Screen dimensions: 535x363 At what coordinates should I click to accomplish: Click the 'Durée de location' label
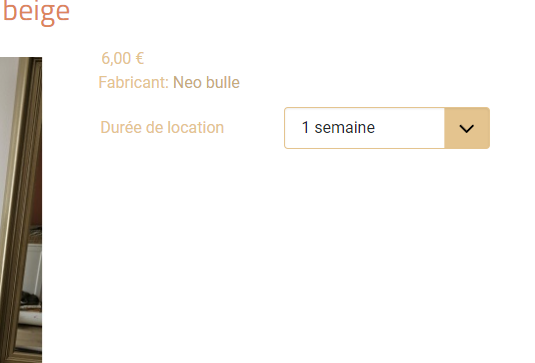coord(162,128)
